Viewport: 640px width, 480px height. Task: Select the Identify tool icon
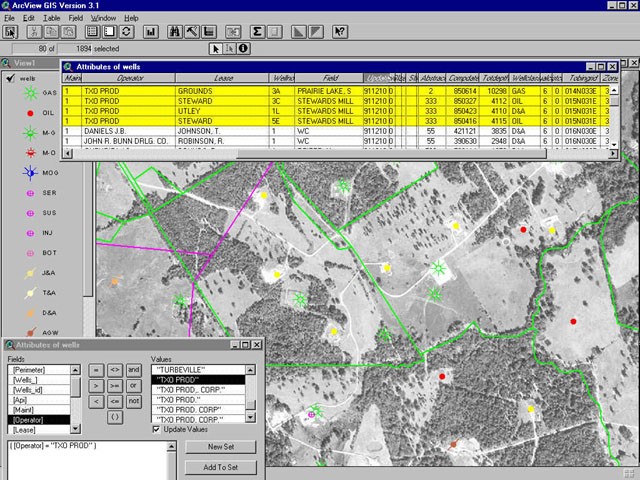(243, 48)
